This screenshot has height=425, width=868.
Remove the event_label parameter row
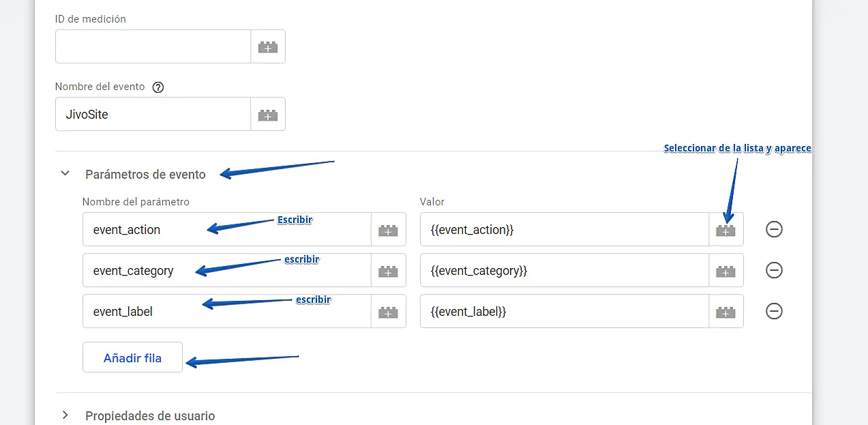point(774,312)
